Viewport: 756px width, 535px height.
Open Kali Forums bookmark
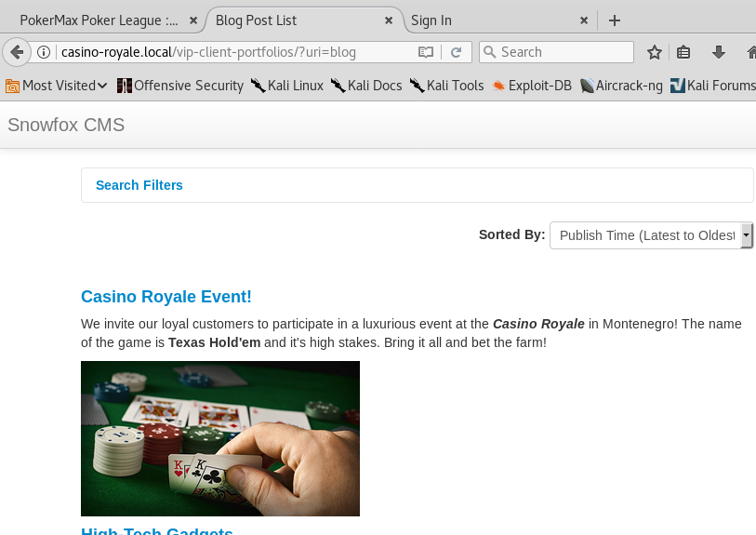pos(713,86)
